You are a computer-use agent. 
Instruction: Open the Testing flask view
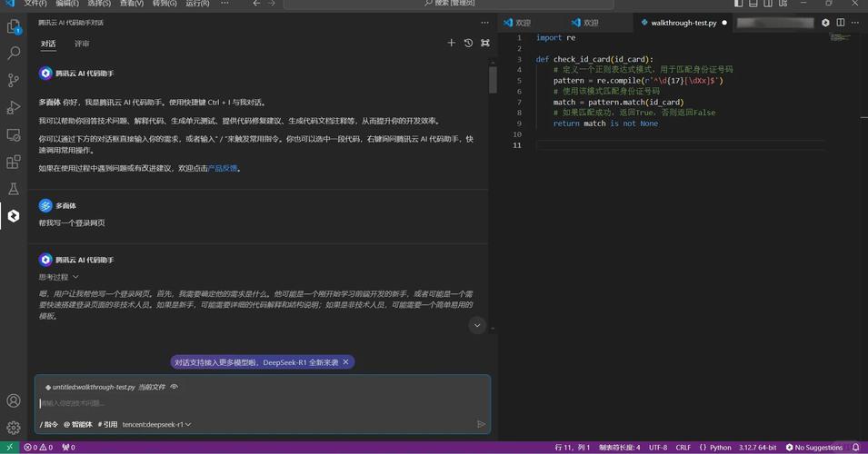point(14,189)
